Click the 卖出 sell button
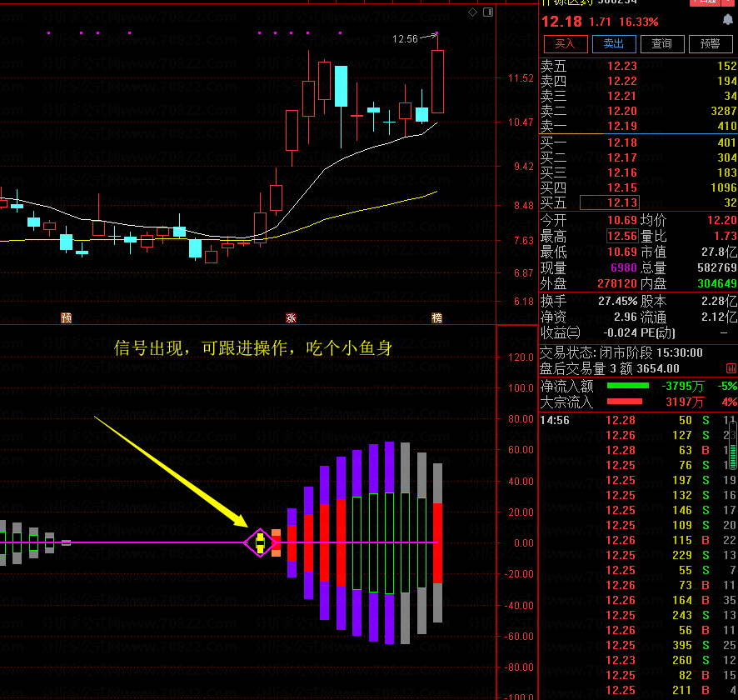The height and width of the screenshot is (700, 738). pyautogui.click(x=614, y=44)
